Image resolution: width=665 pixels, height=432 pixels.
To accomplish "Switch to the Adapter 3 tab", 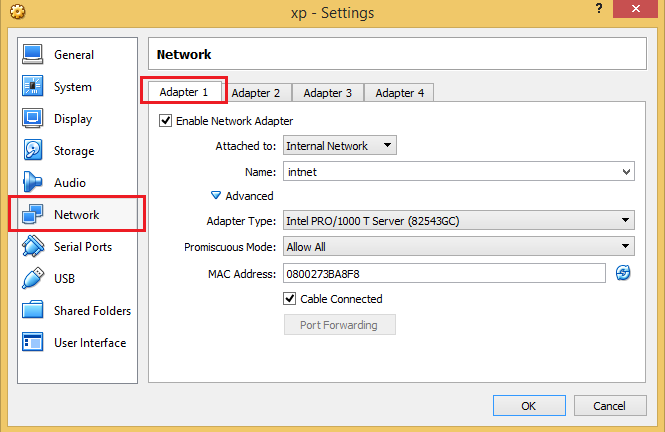I will 327,92.
